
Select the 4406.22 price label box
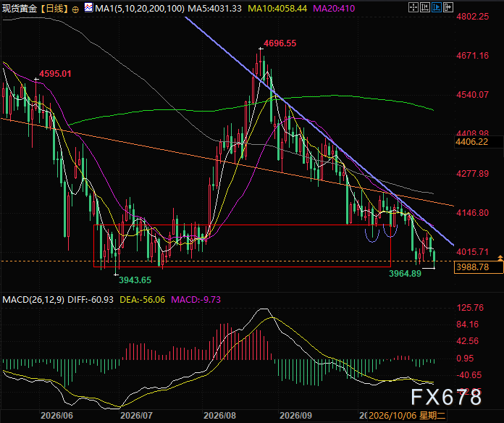479,142
